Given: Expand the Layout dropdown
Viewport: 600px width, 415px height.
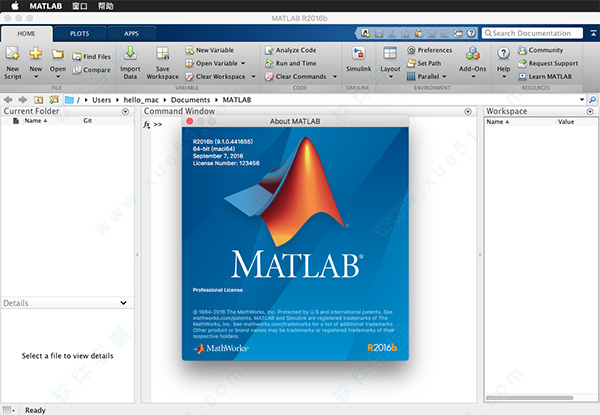Looking at the screenshot, I should tap(391, 77).
